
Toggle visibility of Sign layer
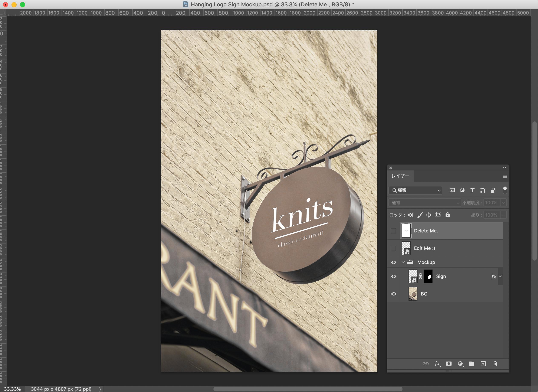[x=394, y=277]
